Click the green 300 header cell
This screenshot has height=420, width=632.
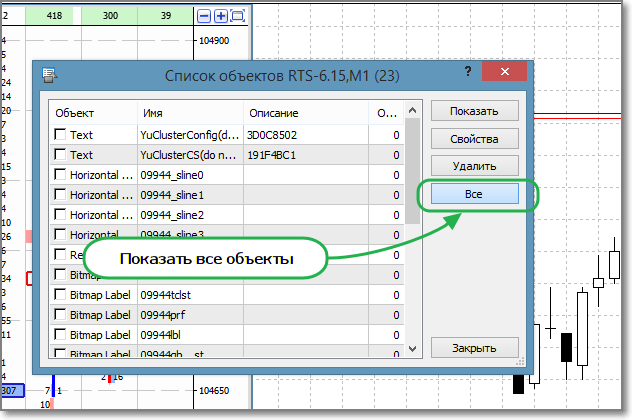pyautogui.click(x=110, y=16)
